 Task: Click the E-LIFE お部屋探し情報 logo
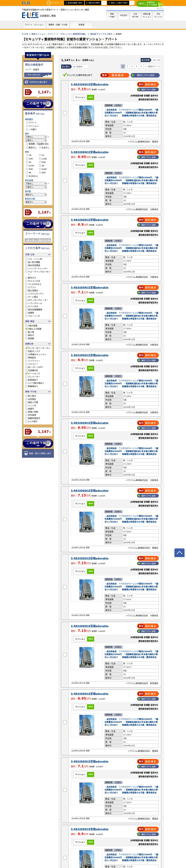click(x=39, y=15)
